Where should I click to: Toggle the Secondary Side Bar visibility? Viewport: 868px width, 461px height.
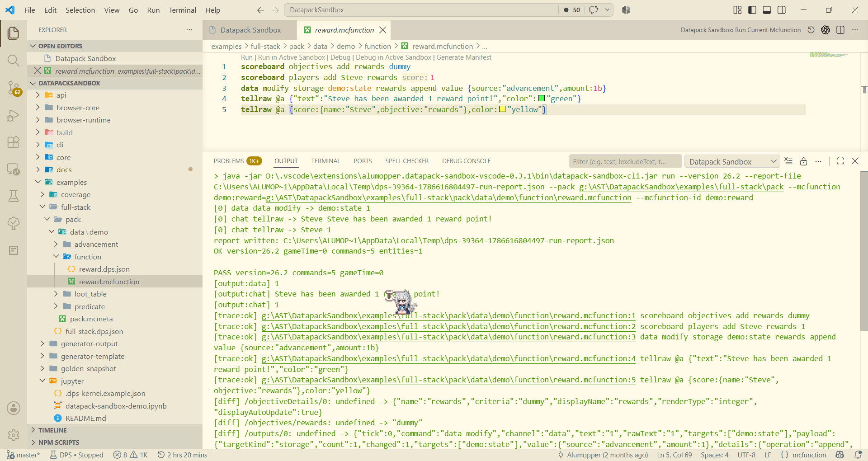[x=781, y=10]
